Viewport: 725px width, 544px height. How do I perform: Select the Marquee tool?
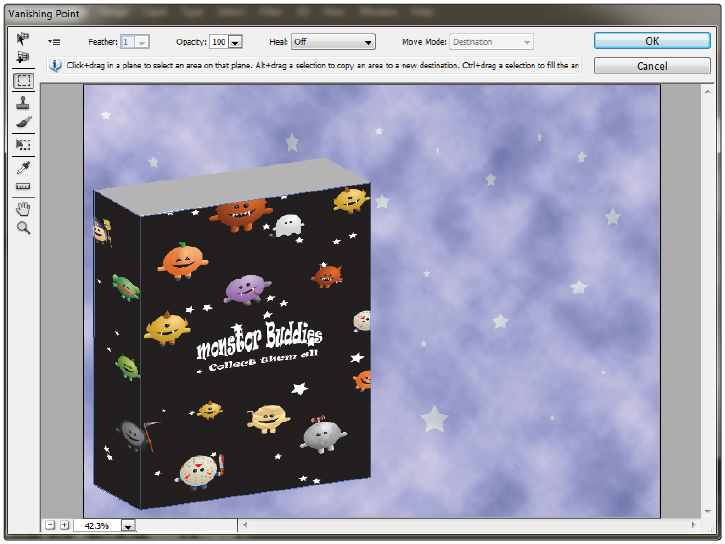23,81
